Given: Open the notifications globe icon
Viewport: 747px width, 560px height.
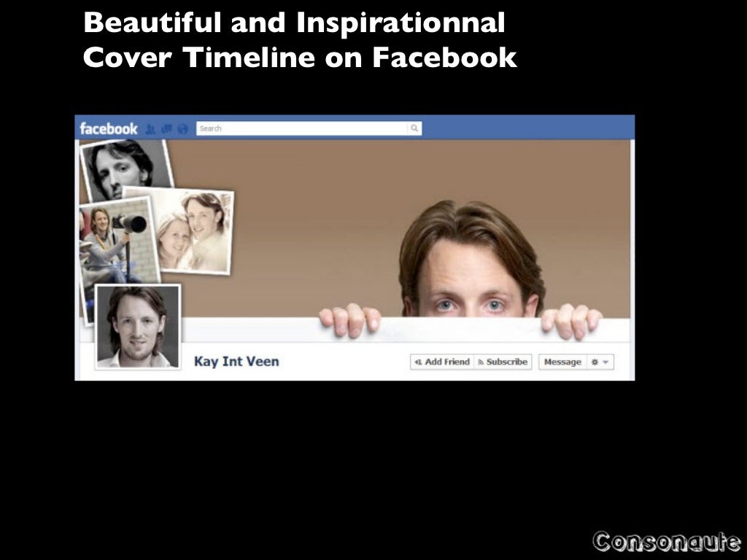Looking at the screenshot, I should click(183, 129).
